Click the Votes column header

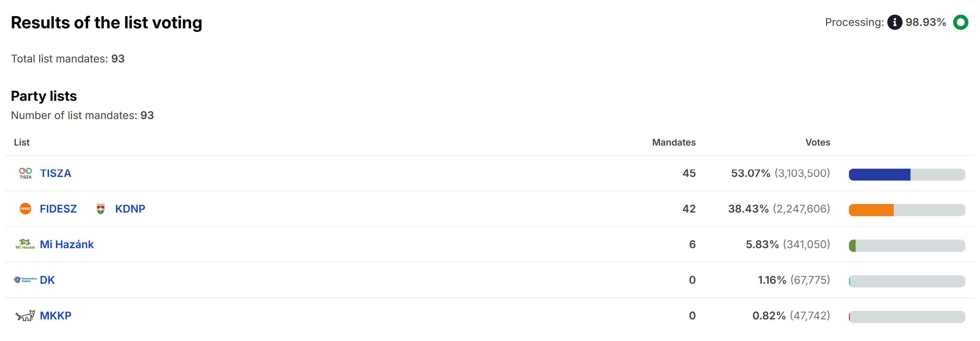pyautogui.click(x=818, y=142)
